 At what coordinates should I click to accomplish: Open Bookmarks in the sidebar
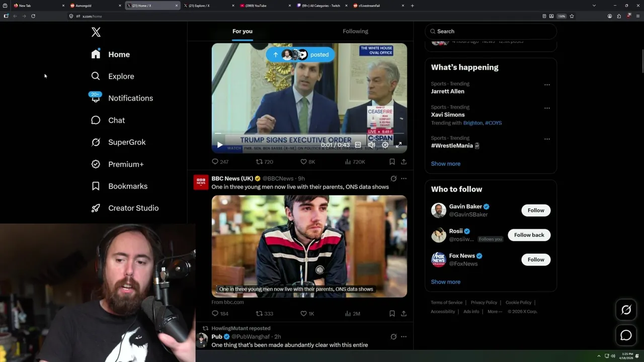click(119, 186)
